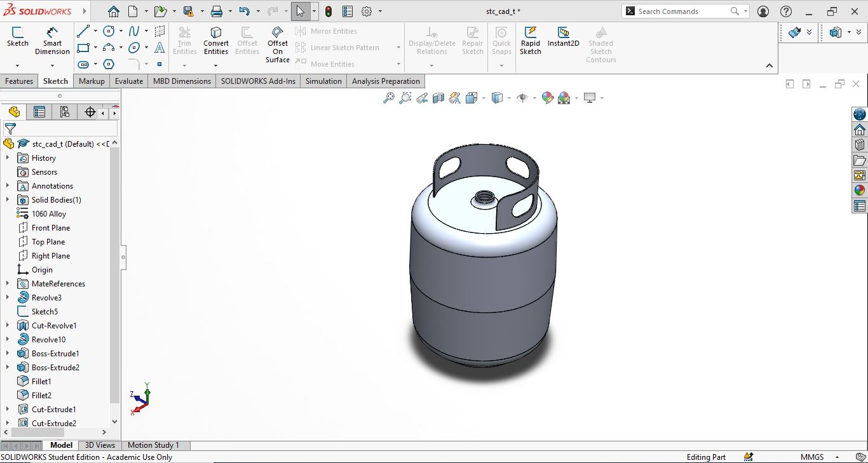The width and height of the screenshot is (868, 463).
Task: Switch to the Evaluate tab
Action: point(129,81)
